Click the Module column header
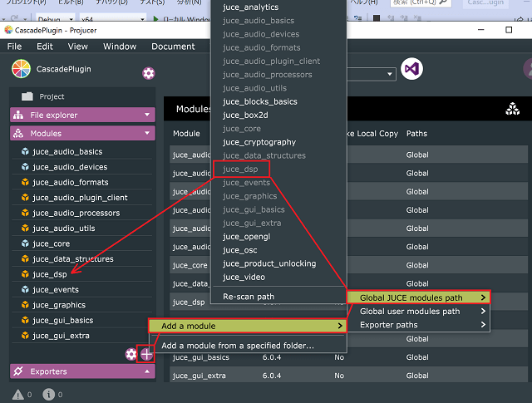 pos(186,134)
